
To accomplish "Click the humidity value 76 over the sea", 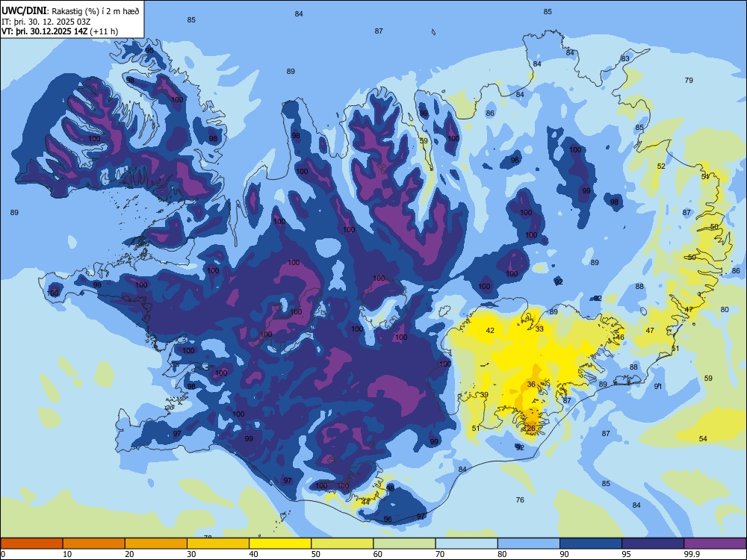I will [x=520, y=500].
